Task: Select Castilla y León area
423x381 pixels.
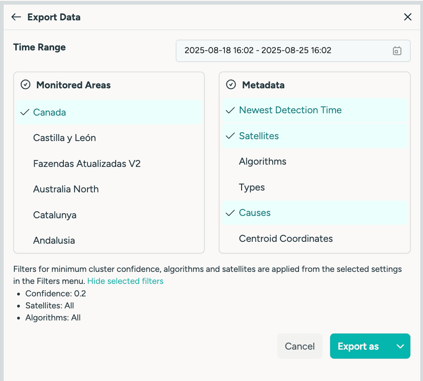Action: click(109, 138)
